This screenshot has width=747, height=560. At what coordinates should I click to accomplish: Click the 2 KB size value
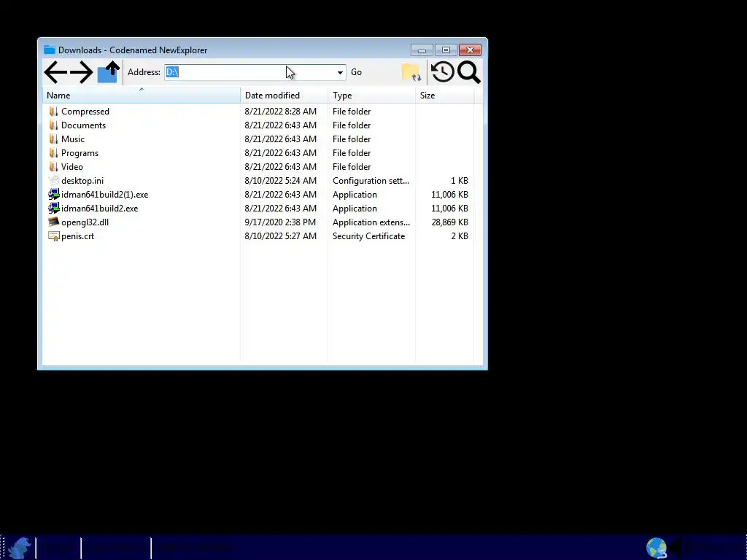point(460,236)
